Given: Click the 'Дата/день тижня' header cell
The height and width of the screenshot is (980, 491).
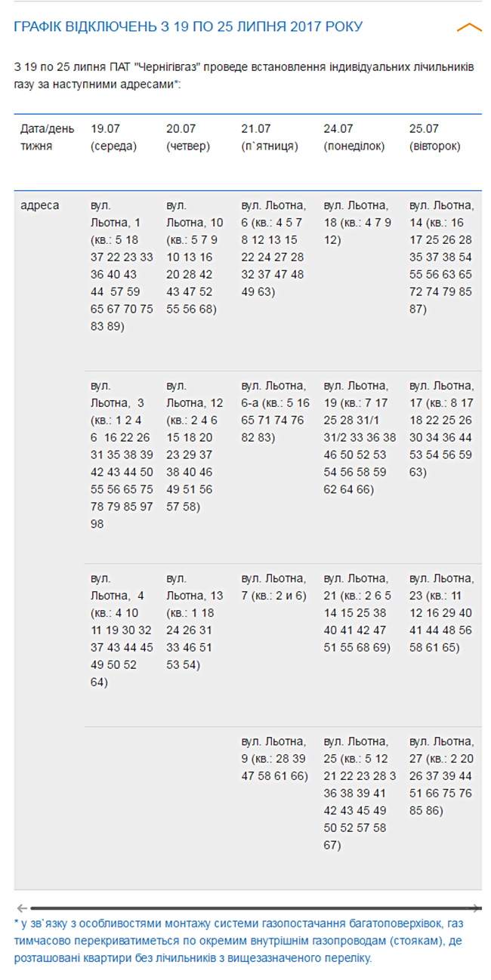Looking at the screenshot, I should pyautogui.click(x=48, y=137).
